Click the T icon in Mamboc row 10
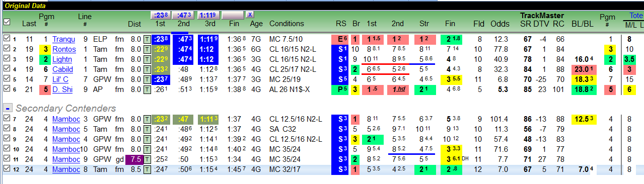Image resolution: width=644 pixels, height=184 pixels. pyautogui.click(x=147, y=149)
